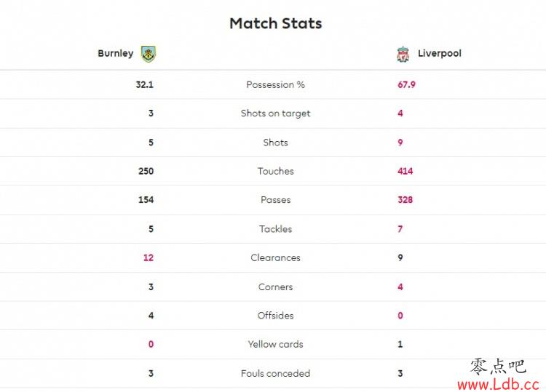The height and width of the screenshot is (392, 546).
Task: Select the Corners row label
Action: [x=275, y=287]
